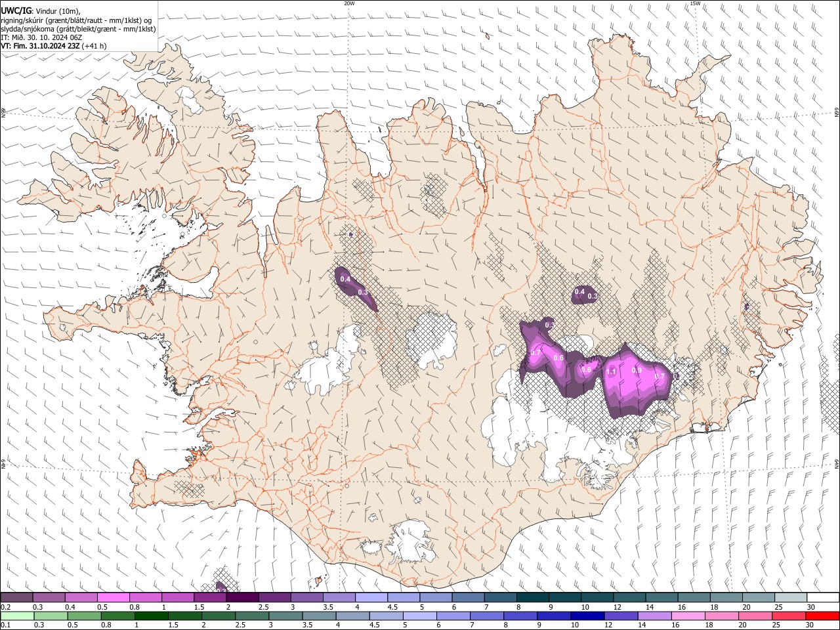The image size is (840, 630).
Task: Click the UWC/IG title text
Action: click(16, 10)
